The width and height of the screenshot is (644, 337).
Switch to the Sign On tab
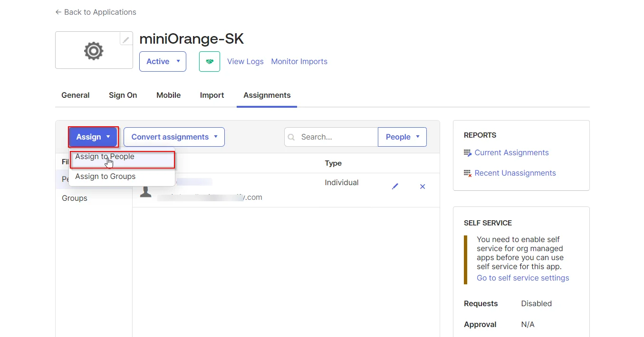tap(123, 95)
